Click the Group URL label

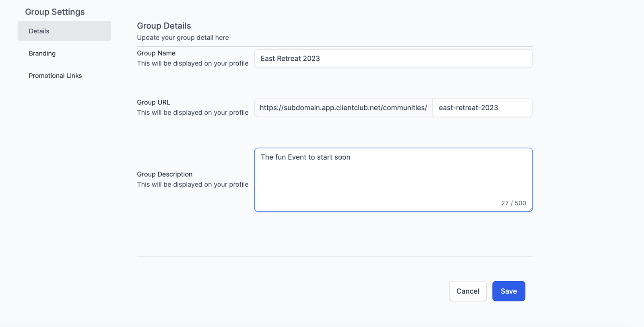153,102
